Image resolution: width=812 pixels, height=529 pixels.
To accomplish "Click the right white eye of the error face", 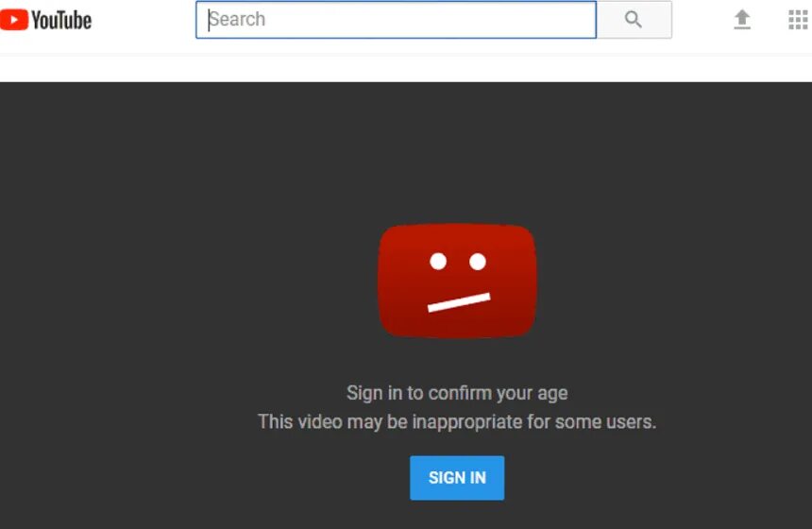I will (x=478, y=261).
